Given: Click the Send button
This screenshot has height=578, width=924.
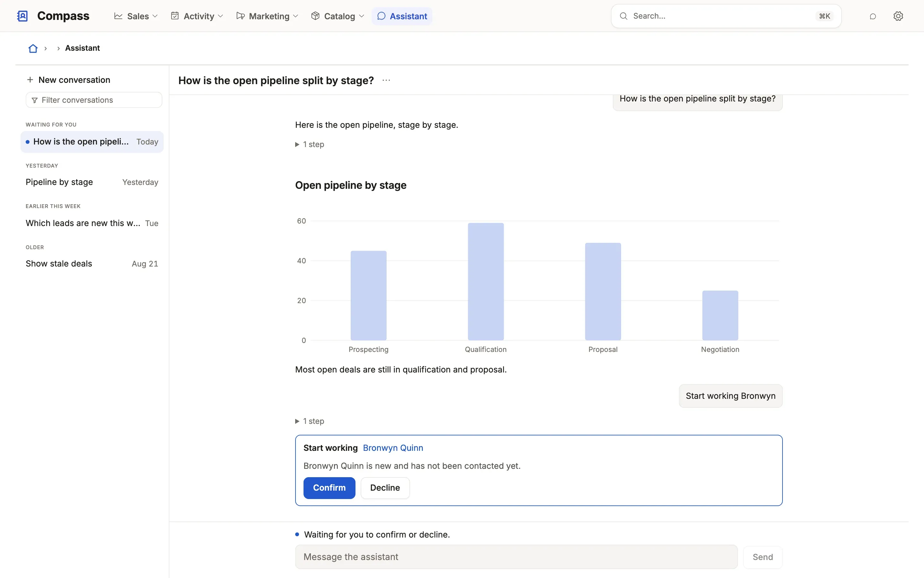Looking at the screenshot, I should (763, 557).
